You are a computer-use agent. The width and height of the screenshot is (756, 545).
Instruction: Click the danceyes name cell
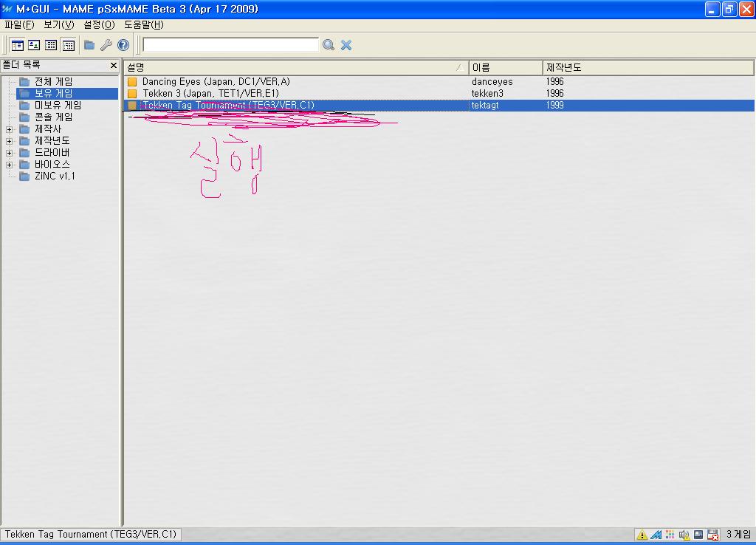[x=492, y=81]
